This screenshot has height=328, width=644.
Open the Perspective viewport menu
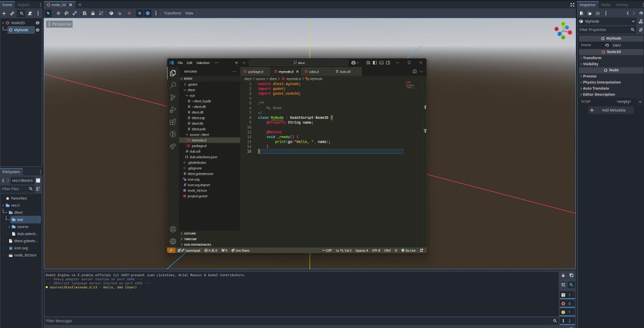point(59,24)
